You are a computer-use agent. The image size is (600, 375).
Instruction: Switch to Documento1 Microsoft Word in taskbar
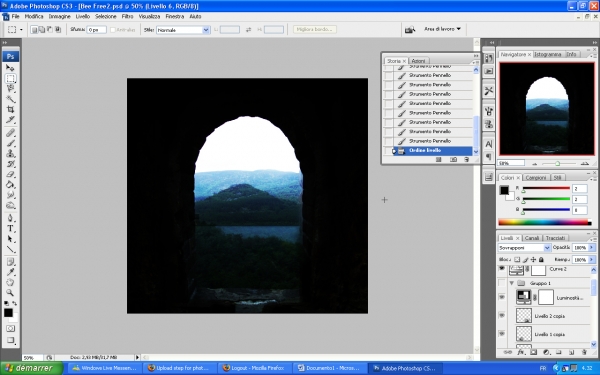click(x=328, y=368)
